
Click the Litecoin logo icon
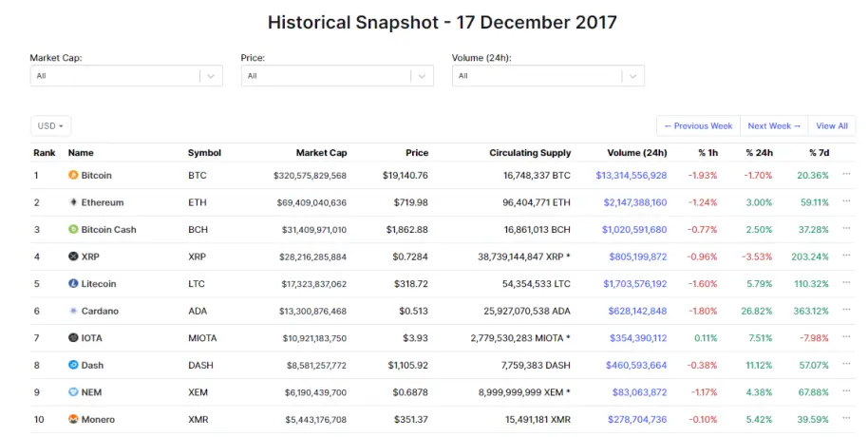[x=73, y=284]
